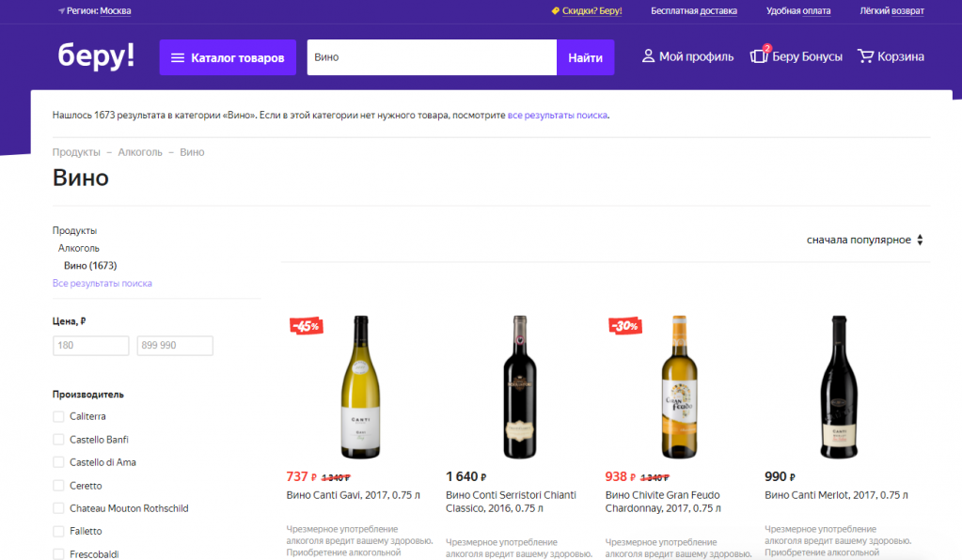Follow the все результаты поиска link
The height and width of the screenshot is (560, 962).
558,116
